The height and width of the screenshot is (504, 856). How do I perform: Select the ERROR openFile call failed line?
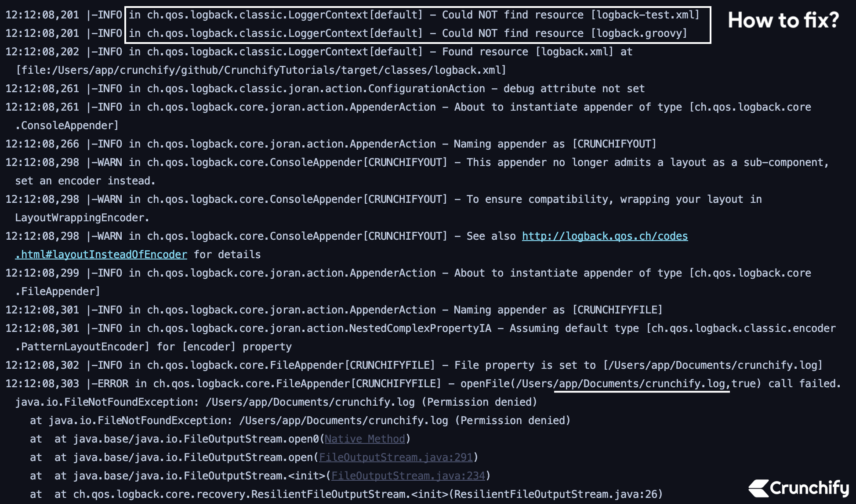422,383
